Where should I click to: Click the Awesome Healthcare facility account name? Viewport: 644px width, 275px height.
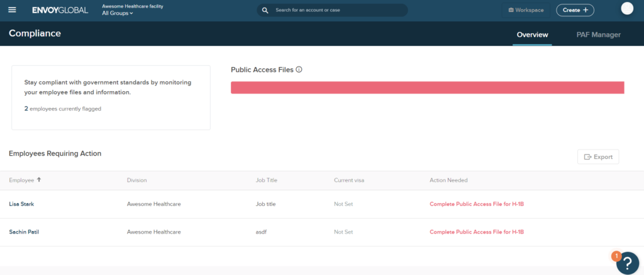(133, 6)
